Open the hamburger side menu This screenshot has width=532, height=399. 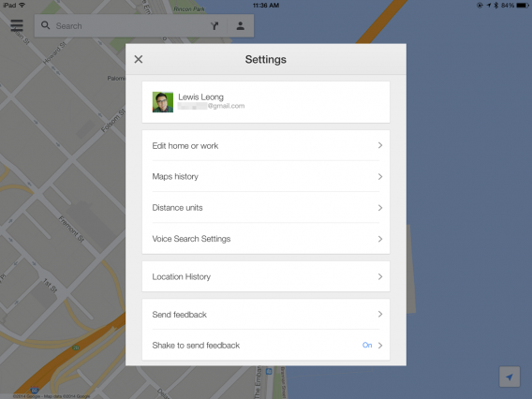[17, 25]
